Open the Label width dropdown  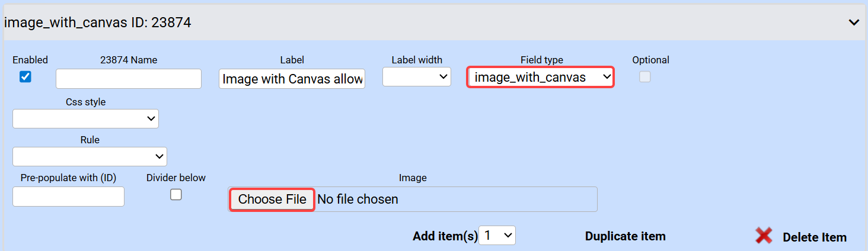[x=417, y=77]
